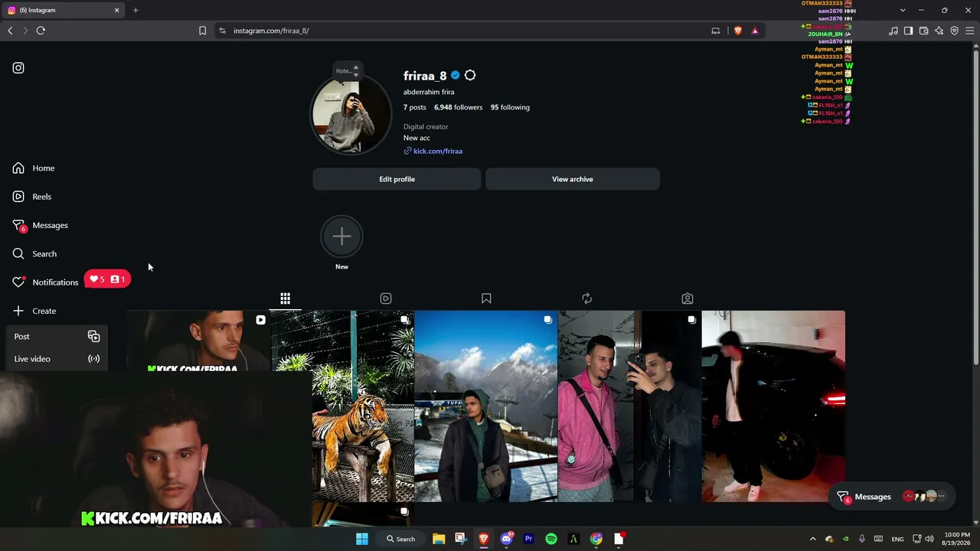Expand the tab search dropdown arrow
The width and height of the screenshot is (980, 551).
(x=903, y=10)
